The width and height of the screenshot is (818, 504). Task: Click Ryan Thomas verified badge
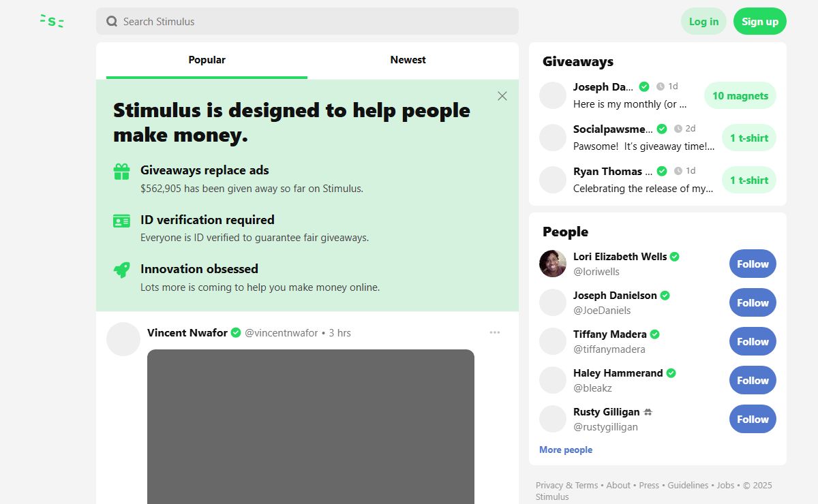[x=662, y=171]
